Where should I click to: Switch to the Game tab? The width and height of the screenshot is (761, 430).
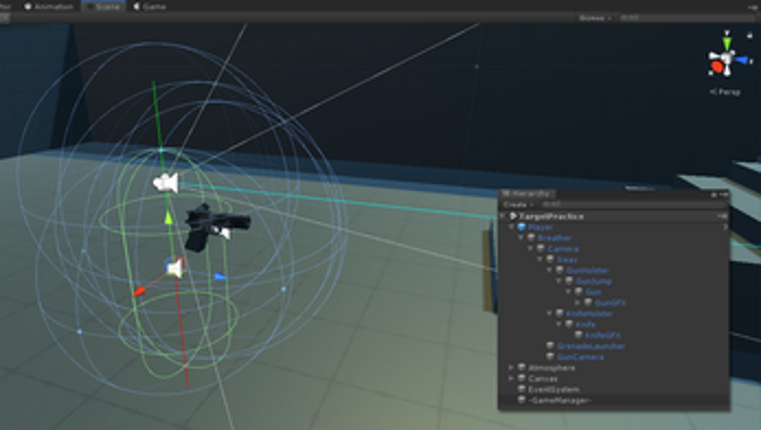[150, 6]
